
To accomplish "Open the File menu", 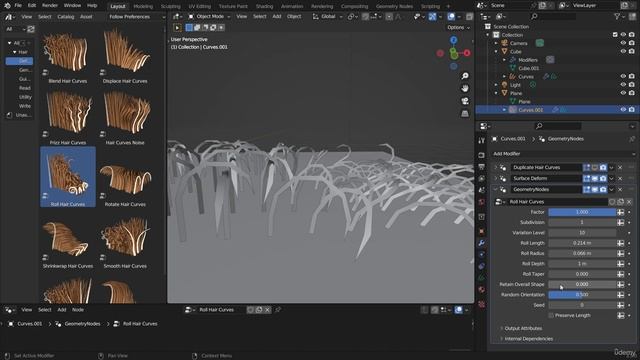I will coord(18,6).
